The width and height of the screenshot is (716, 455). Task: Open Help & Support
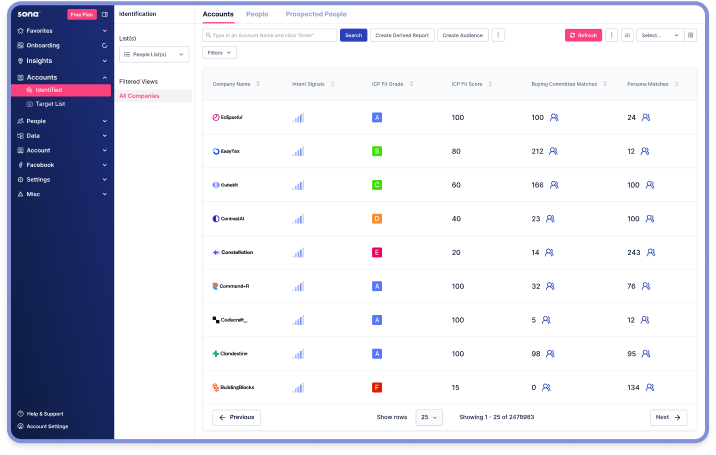[41, 414]
